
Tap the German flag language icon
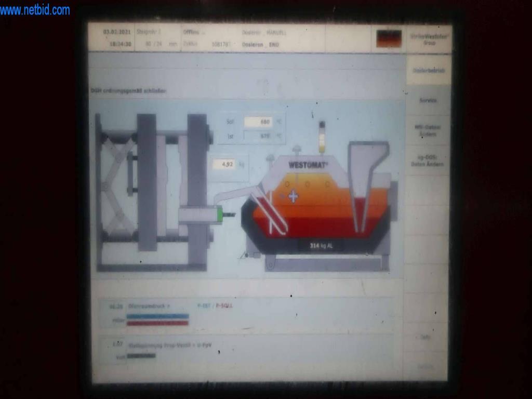389,38
